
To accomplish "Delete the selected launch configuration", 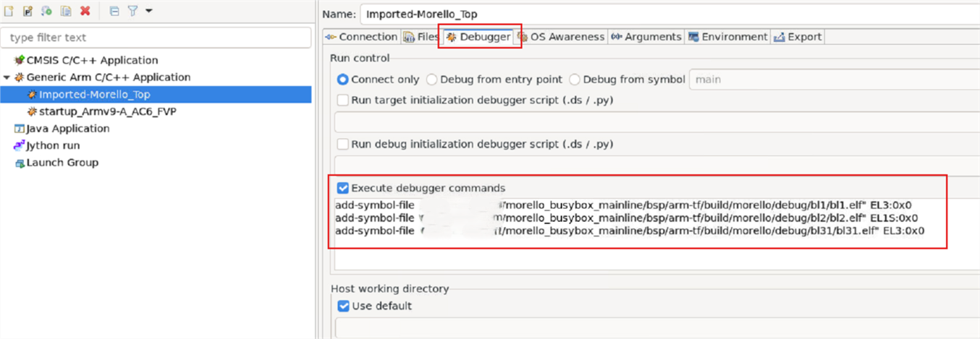I will pos(85,11).
